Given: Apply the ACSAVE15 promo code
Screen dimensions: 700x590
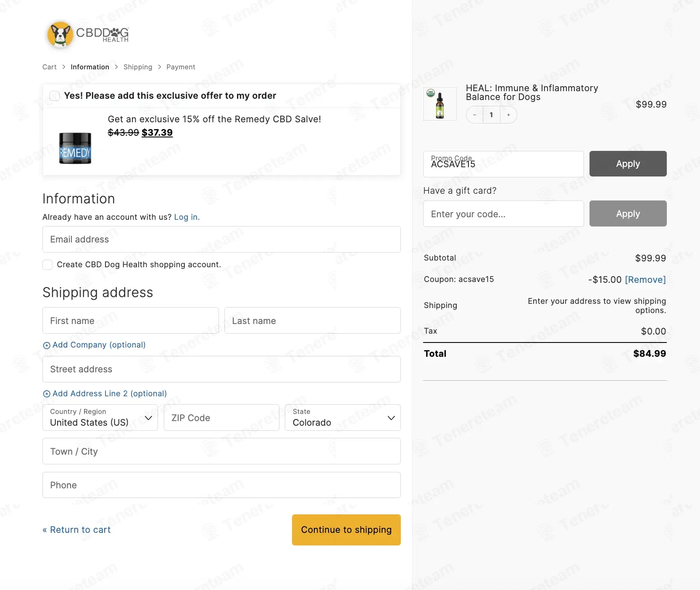Looking at the screenshot, I should (628, 164).
